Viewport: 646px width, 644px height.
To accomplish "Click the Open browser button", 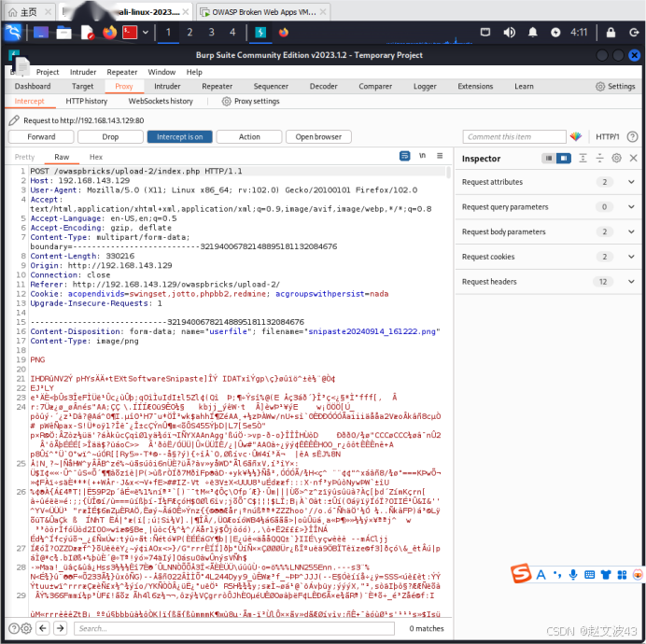I will point(318,137).
